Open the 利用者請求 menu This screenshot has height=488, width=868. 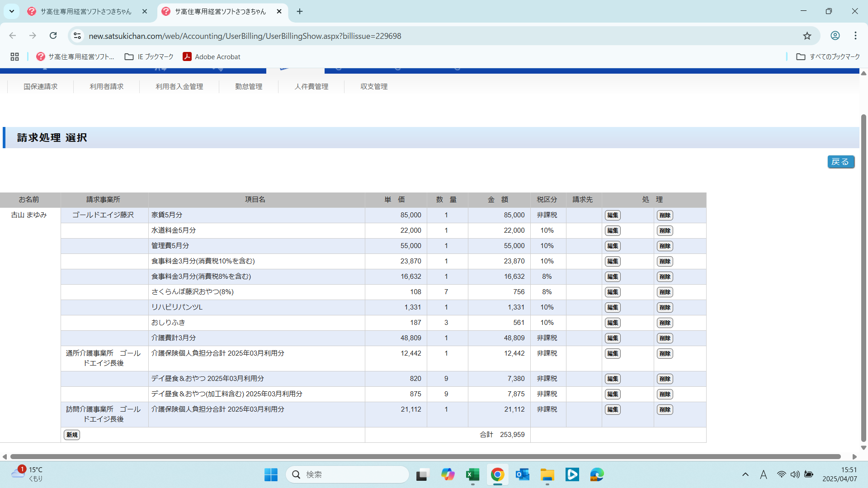[x=106, y=86]
